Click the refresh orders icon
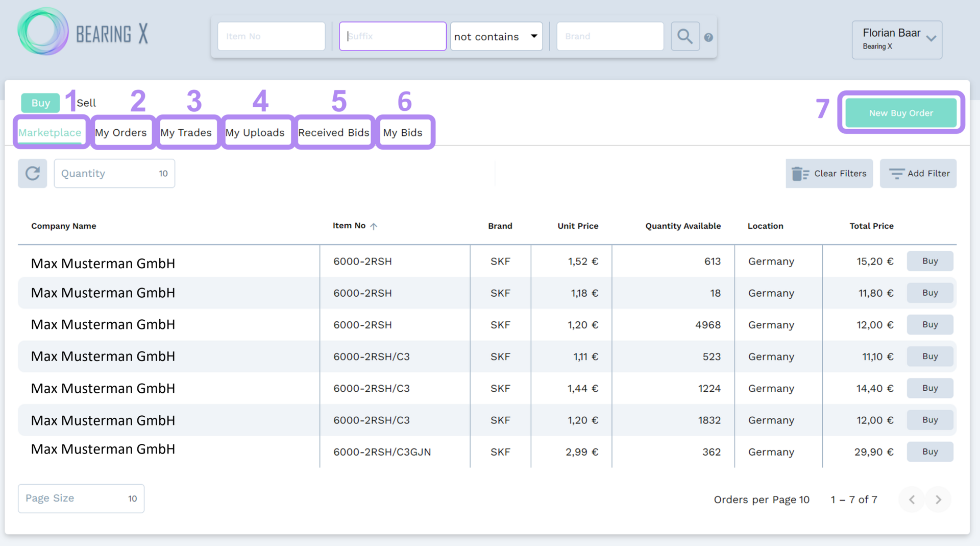The height and width of the screenshot is (546, 980). [33, 174]
